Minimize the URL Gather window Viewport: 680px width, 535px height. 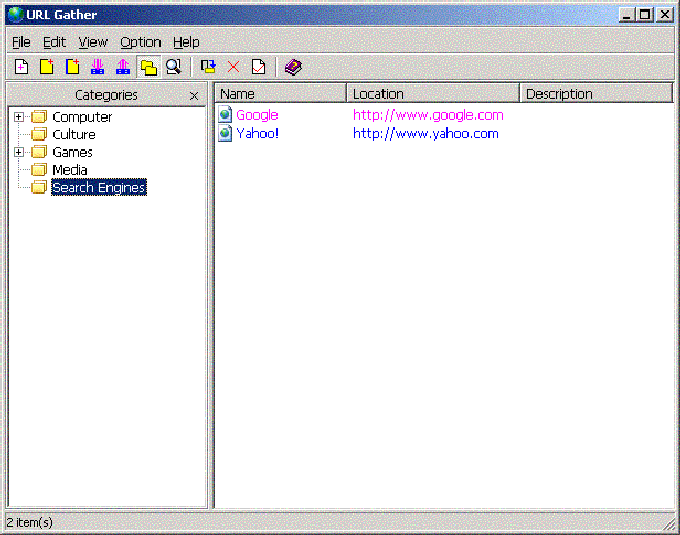tap(627, 15)
